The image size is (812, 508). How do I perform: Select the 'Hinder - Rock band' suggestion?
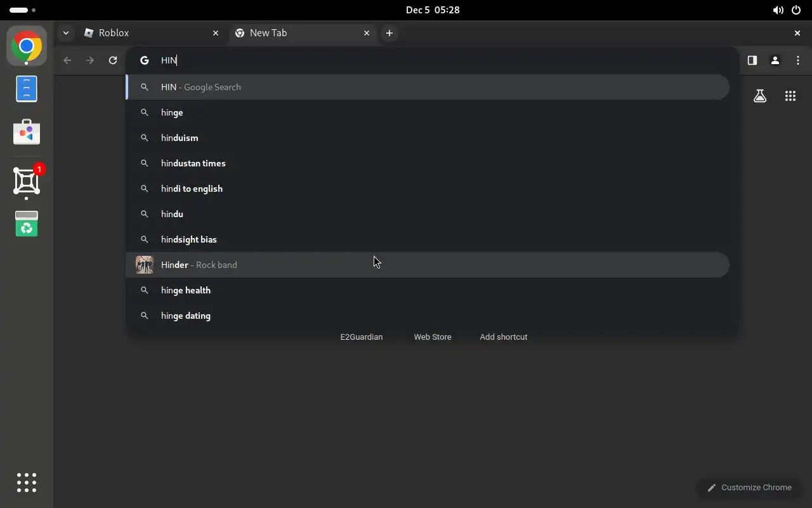(428, 265)
